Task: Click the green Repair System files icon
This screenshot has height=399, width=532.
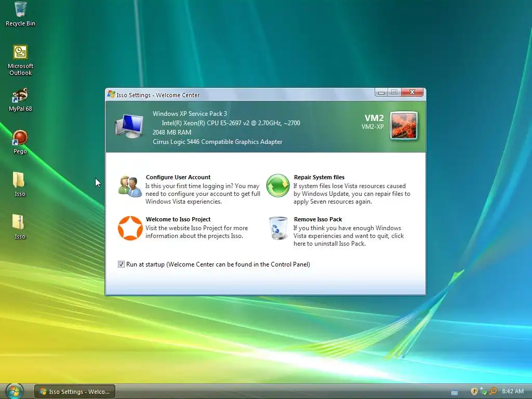Action: [x=278, y=185]
